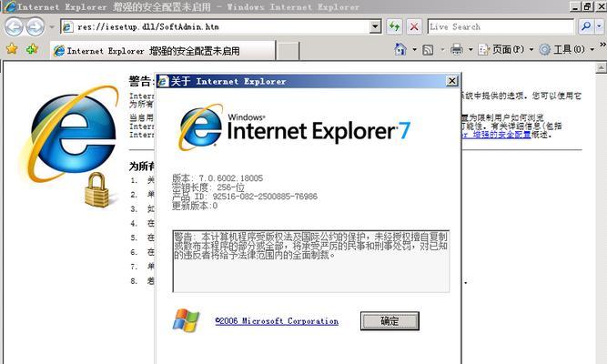This screenshot has height=364, width=607.
Task: Expand the Print dropdown arrow
Action: [470, 49]
